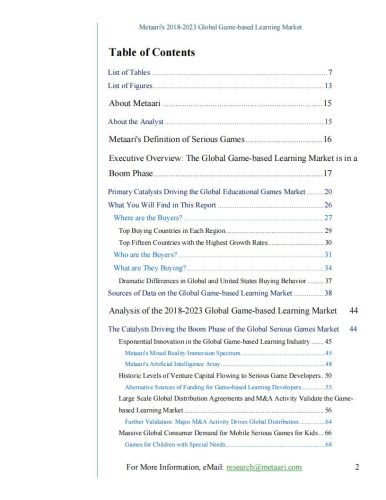386x500 pixels.
Task: Open the What are They Buying? entry
Action: (x=223, y=268)
